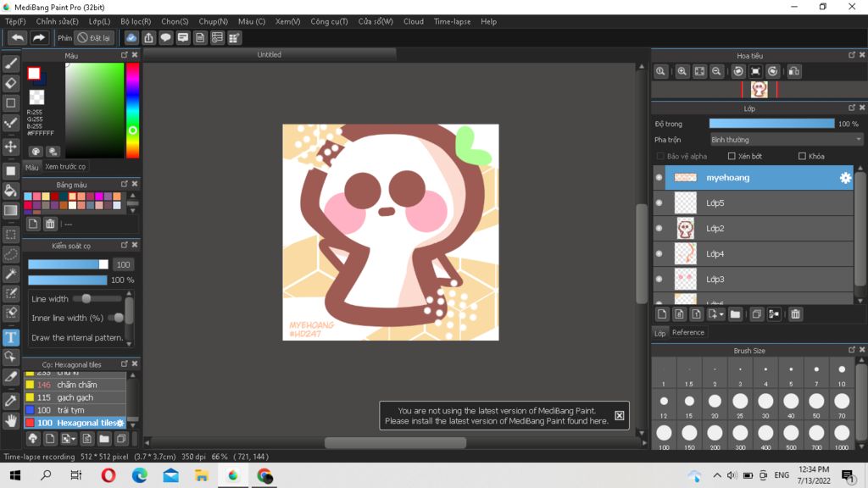Zoom out on the navigator preview
This screenshot has height=488, width=868.
(x=716, y=71)
